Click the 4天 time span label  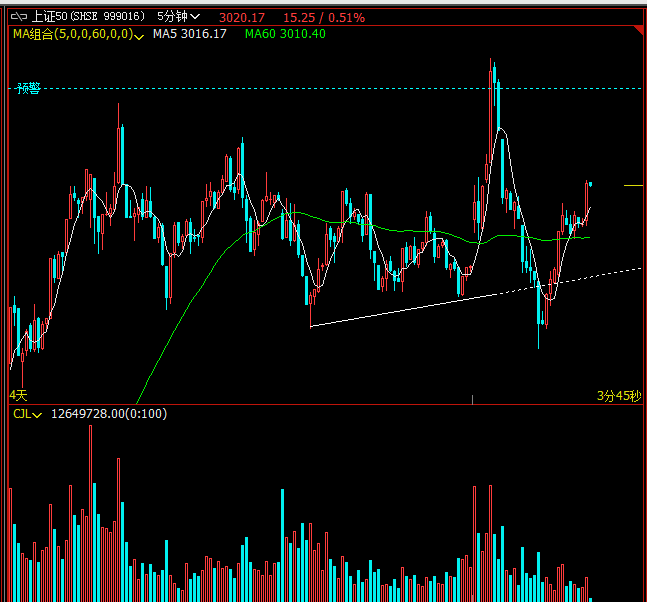click(x=18, y=396)
